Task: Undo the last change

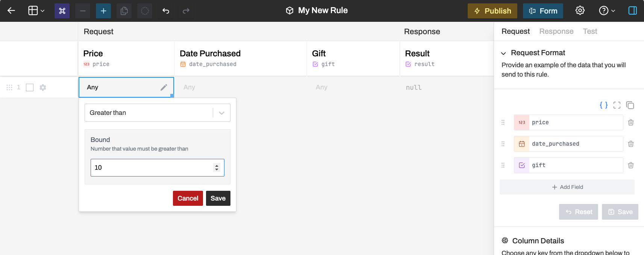Action: coord(166,11)
